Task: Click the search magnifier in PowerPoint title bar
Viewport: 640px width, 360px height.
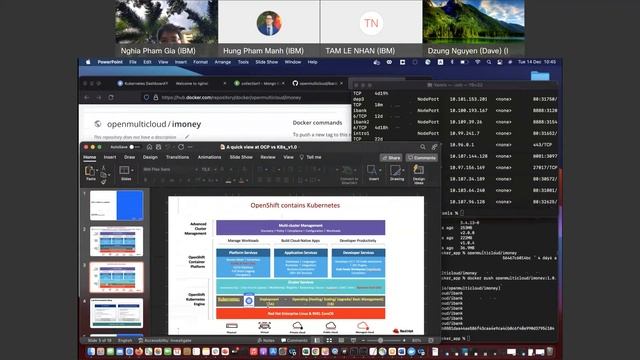Action: (x=423, y=147)
